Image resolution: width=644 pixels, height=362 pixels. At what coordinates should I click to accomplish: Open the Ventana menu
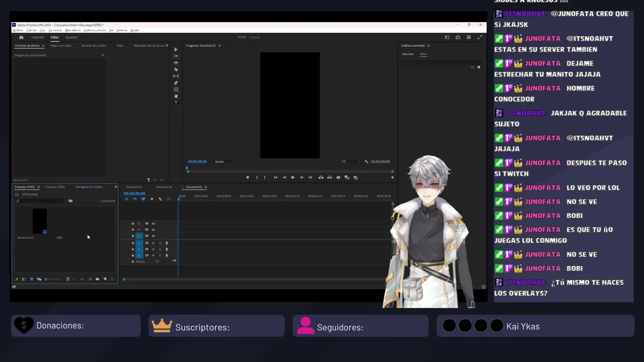click(x=122, y=30)
